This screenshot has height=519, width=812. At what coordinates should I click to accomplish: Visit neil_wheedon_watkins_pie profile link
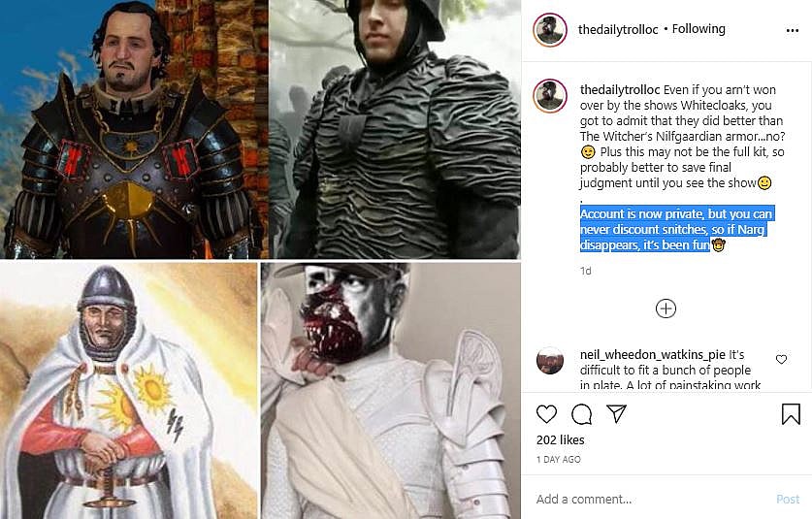pyautogui.click(x=653, y=354)
